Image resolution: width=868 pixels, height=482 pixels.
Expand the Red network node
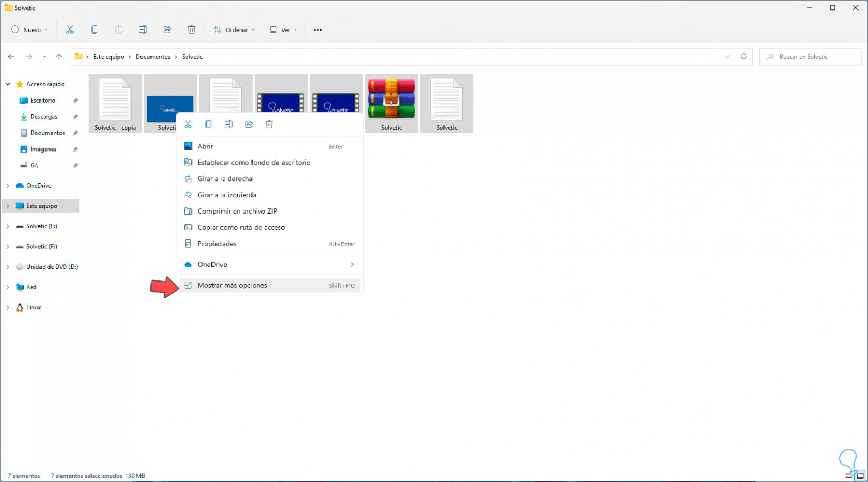8,287
